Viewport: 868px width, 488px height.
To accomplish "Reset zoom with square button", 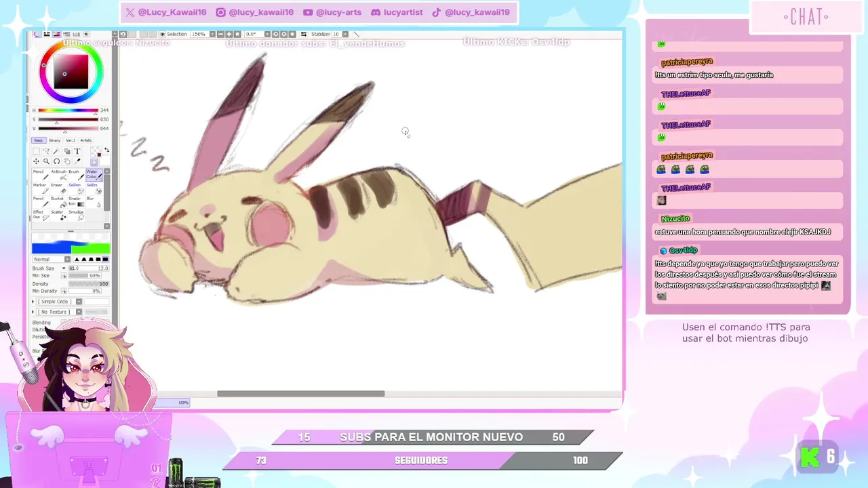I will pos(237,34).
